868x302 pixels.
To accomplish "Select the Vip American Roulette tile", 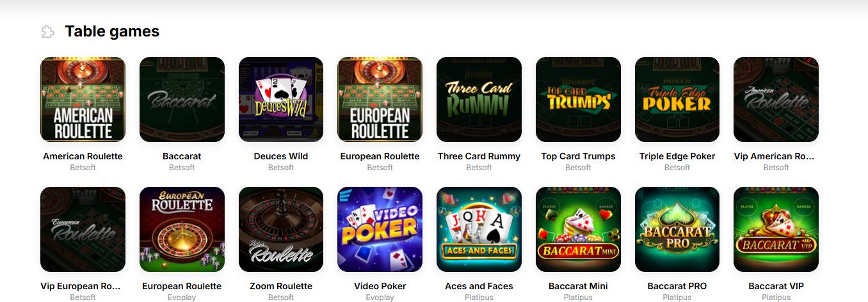I will click(x=776, y=99).
